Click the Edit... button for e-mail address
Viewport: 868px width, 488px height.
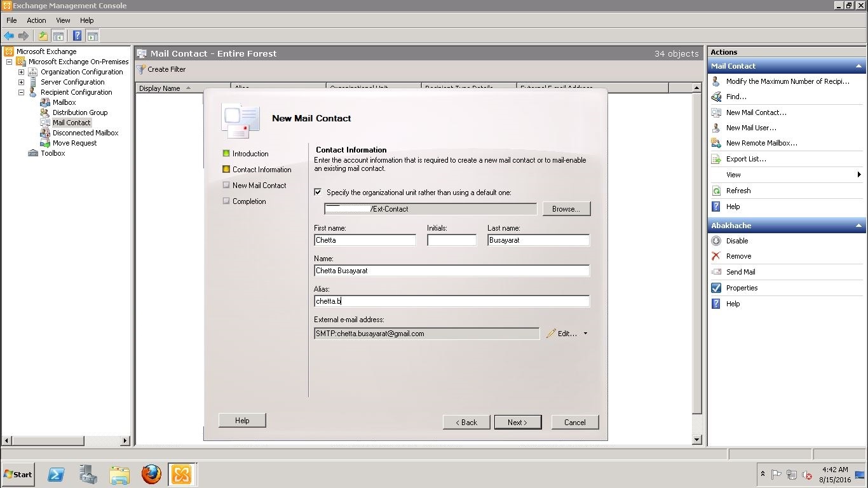pyautogui.click(x=562, y=334)
